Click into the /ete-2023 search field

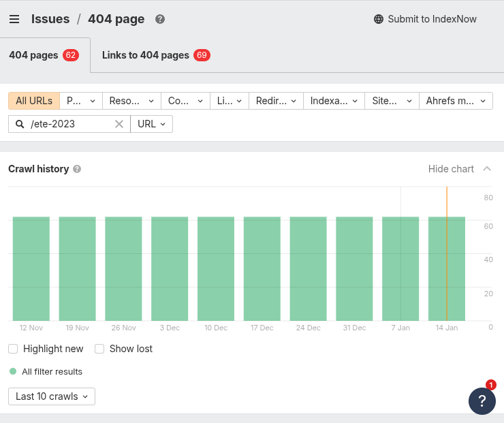tap(69, 124)
